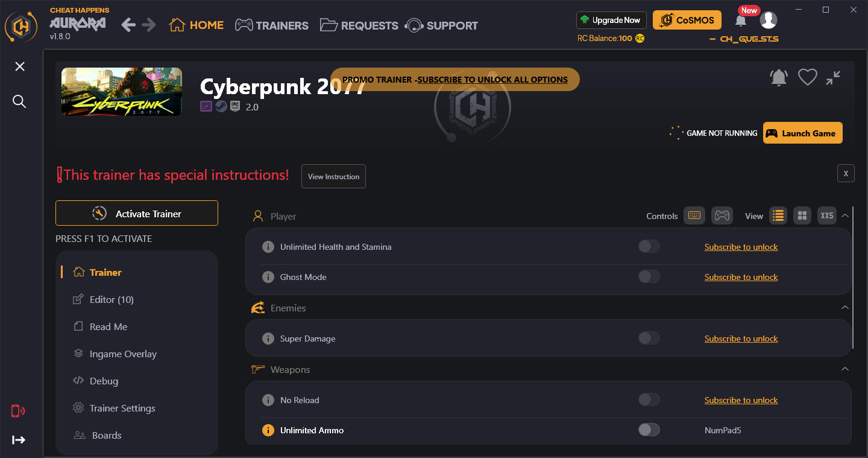Click the RC coin balance icon
Viewport: 868px width, 458px height.
(640, 38)
